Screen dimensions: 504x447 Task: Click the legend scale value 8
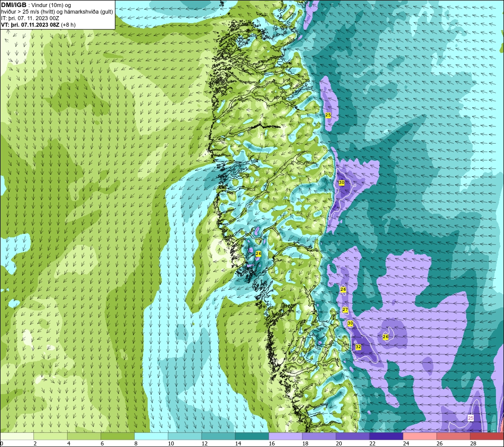click(x=136, y=443)
